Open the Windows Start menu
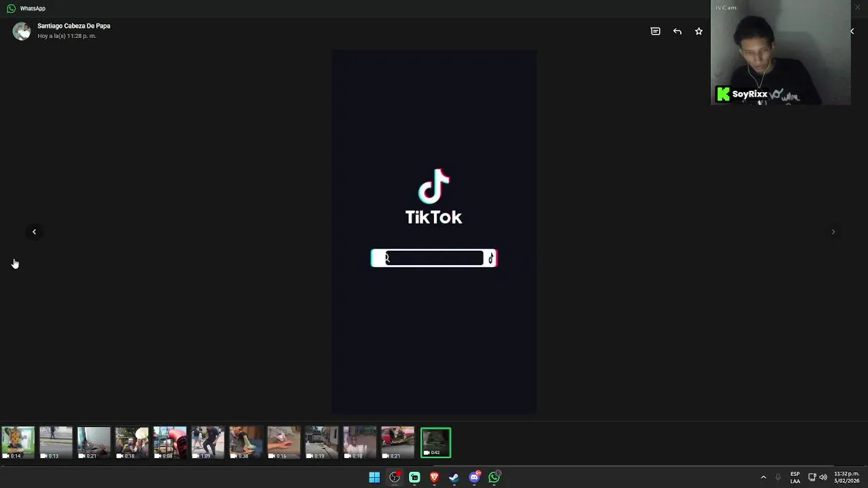868x488 pixels. (x=374, y=478)
